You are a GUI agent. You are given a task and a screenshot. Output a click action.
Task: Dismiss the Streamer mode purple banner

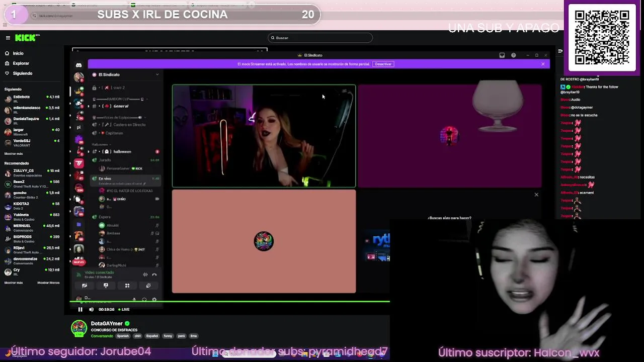coord(543,64)
